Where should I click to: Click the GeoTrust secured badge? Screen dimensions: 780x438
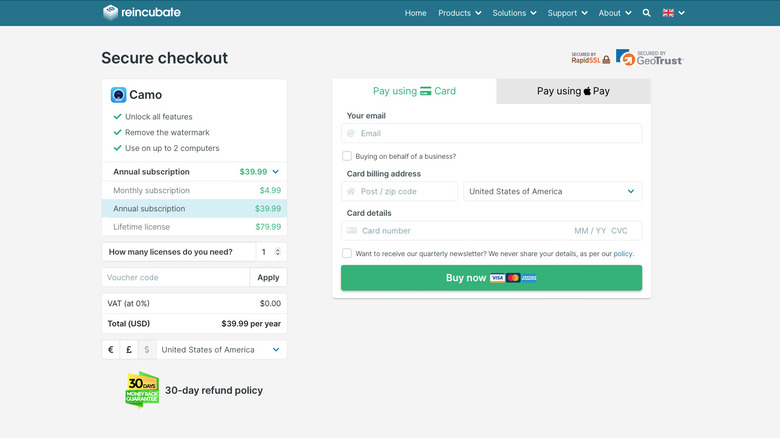(649, 58)
